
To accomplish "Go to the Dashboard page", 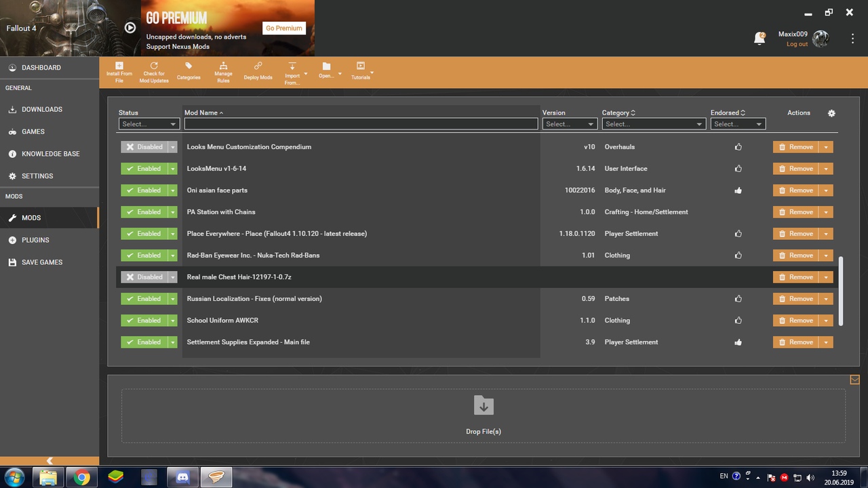I will pyautogui.click(x=50, y=68).
